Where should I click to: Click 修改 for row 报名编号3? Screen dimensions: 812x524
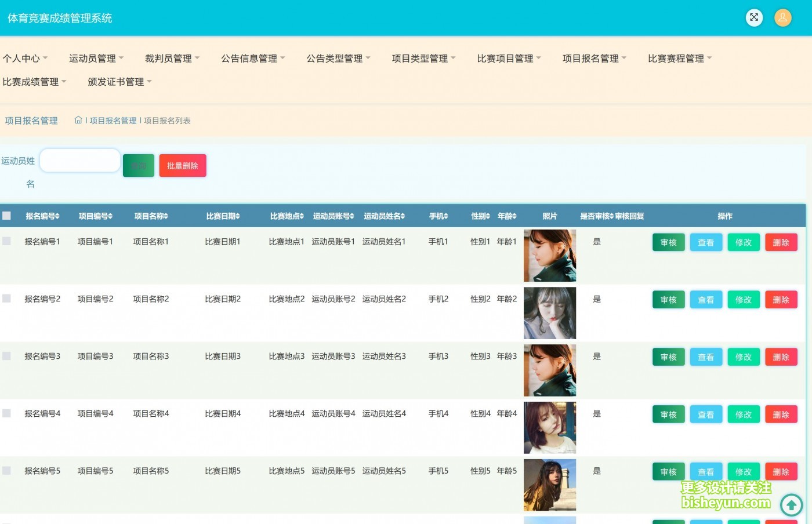744,357
